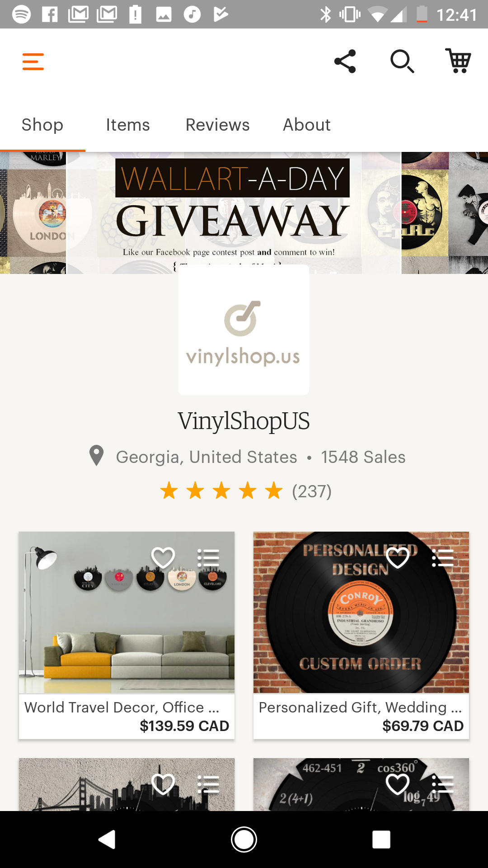Favorite the Personalized Gift item
The image size is (488, 868).
[x=398, y=558]
